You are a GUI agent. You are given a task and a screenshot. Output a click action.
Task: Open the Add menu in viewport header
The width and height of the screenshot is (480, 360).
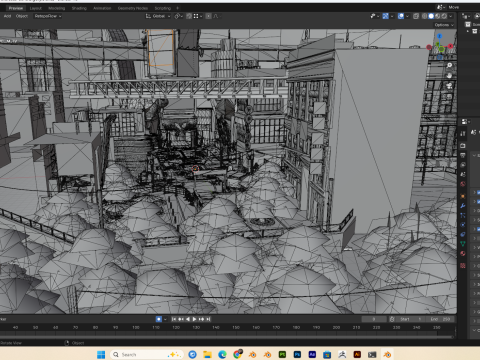point(7,16)
